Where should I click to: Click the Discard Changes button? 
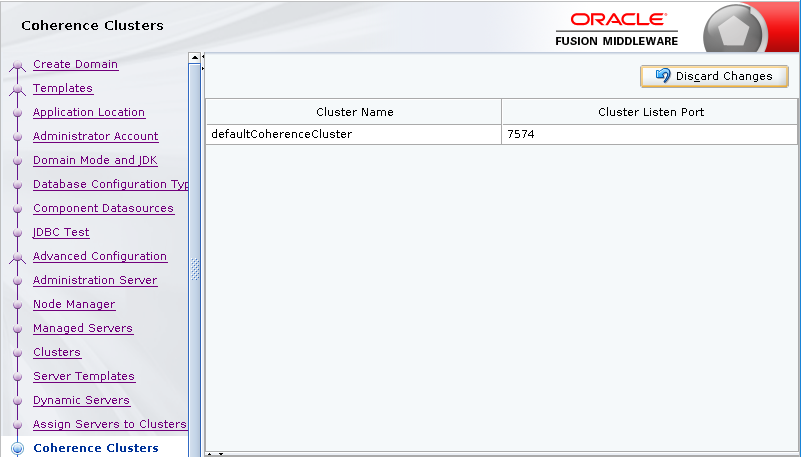pos(714,76)
